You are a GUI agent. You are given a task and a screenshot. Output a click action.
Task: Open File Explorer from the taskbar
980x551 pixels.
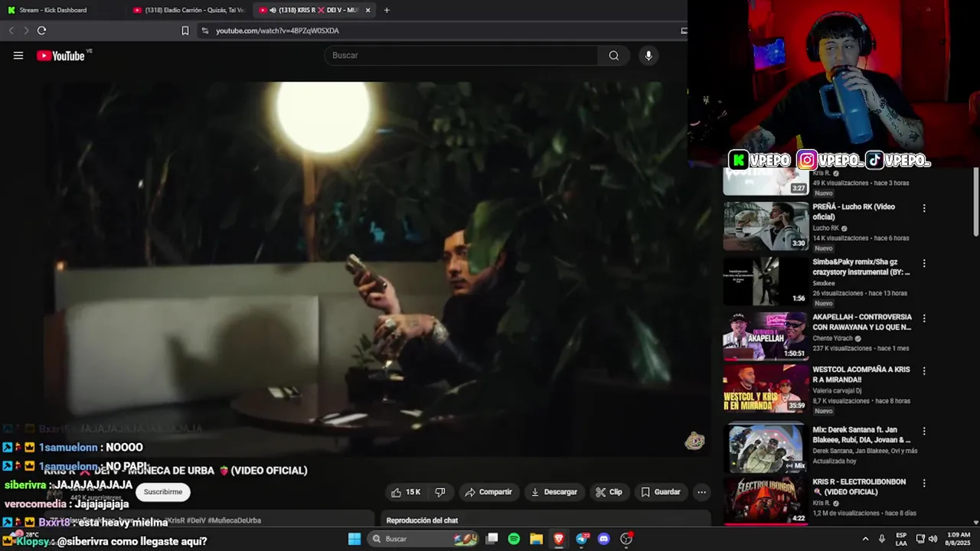point(536,539)
